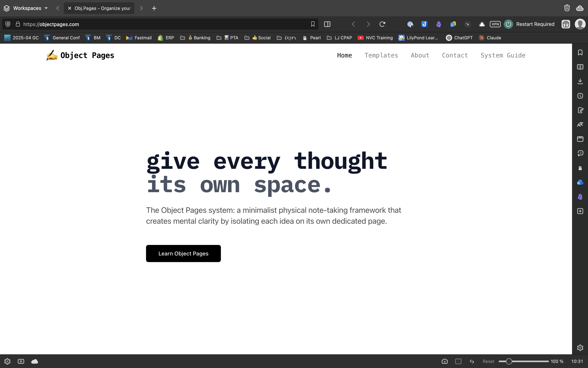Open the Translate side panel
The width and height of the screenshot is (588, 368).
coord(580,124)
